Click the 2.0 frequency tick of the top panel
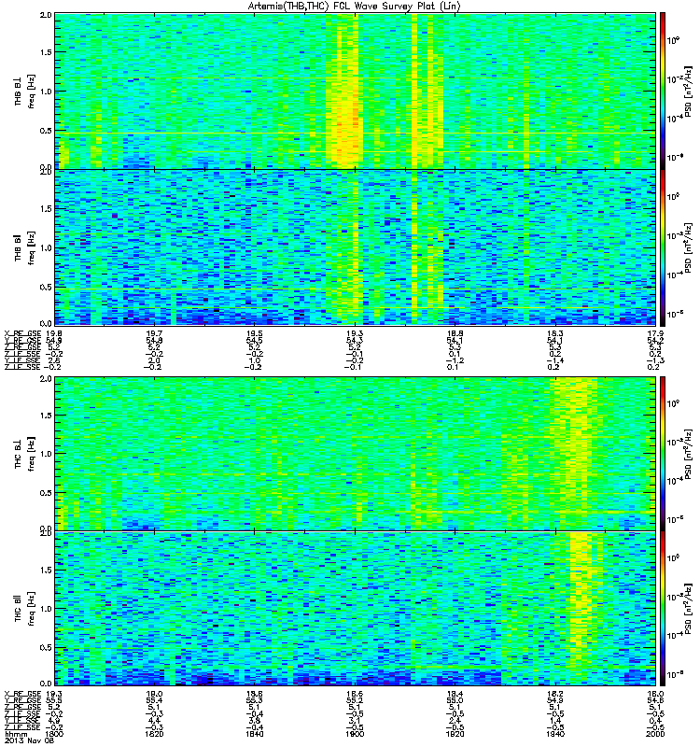This screenshot has width=700, height=747. coord(46,15)
